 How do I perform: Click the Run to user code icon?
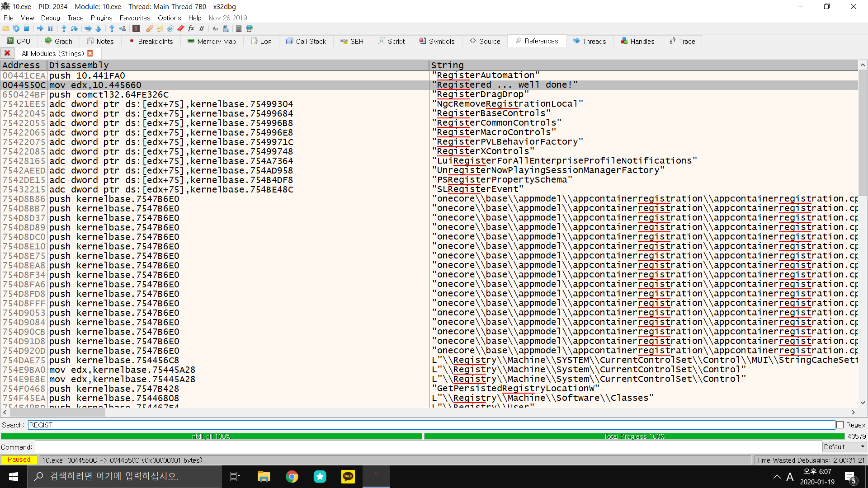123,28
